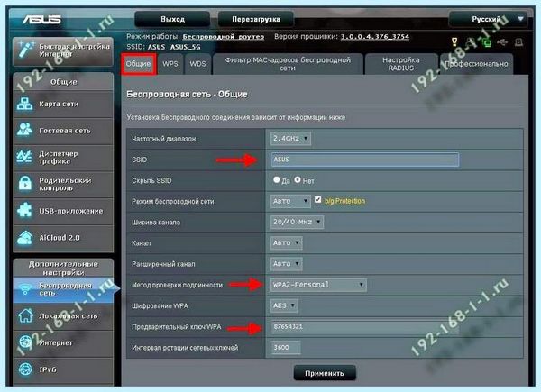Click the Локальная сеть menu label
This screenshot has width=541, height=392.
coord(68,315)
